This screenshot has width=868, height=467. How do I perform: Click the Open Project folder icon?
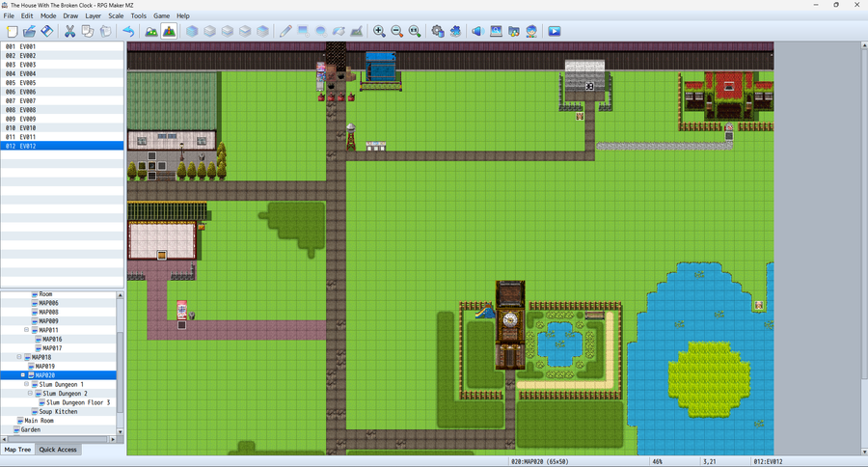pos(29,31)
